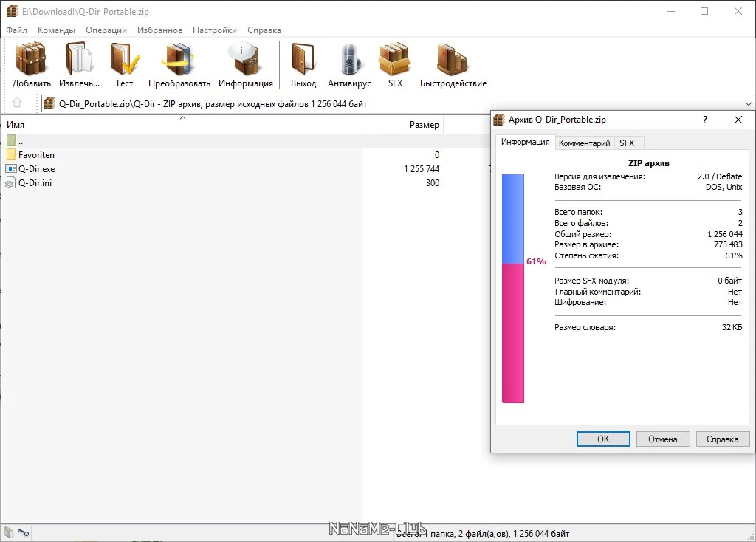Open the Команды menu
Viewport: 756px width, 542px height.
point(56,30)
